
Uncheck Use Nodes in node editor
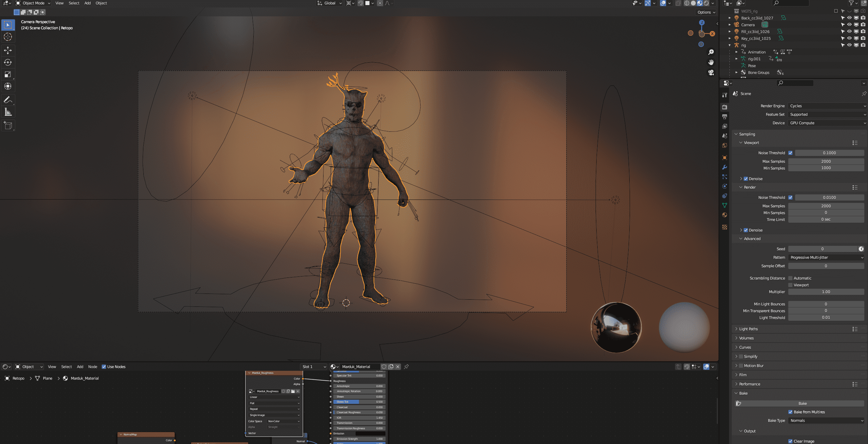pos(104,367)
